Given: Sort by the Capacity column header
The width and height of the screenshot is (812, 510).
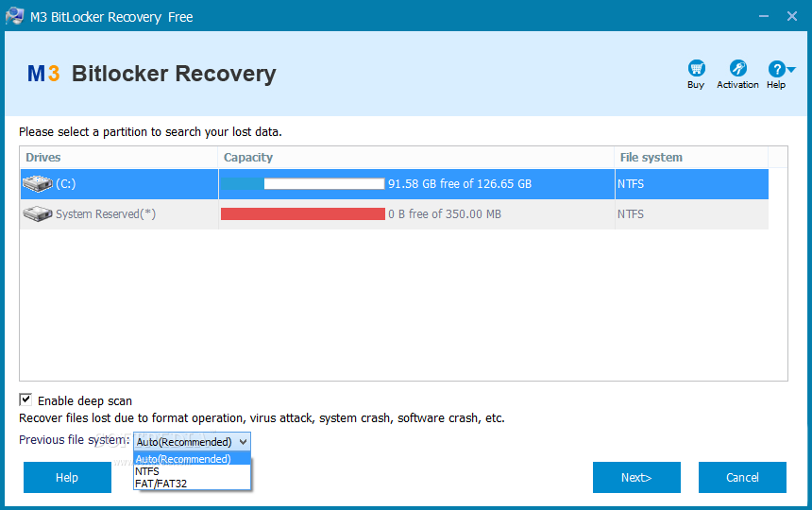Looking at the screenshot, I should pyautogui.click(x=416, y=158).
